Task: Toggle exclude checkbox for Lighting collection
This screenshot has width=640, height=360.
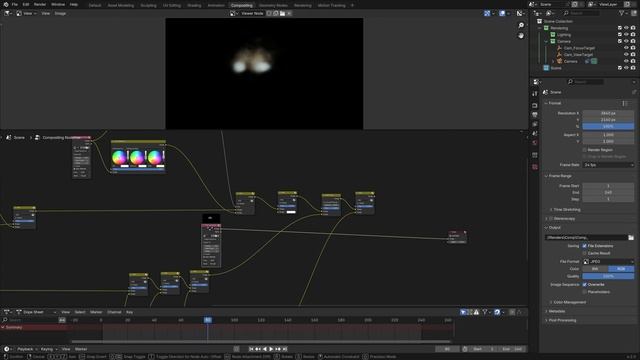Action: click(x=620, y=35)
